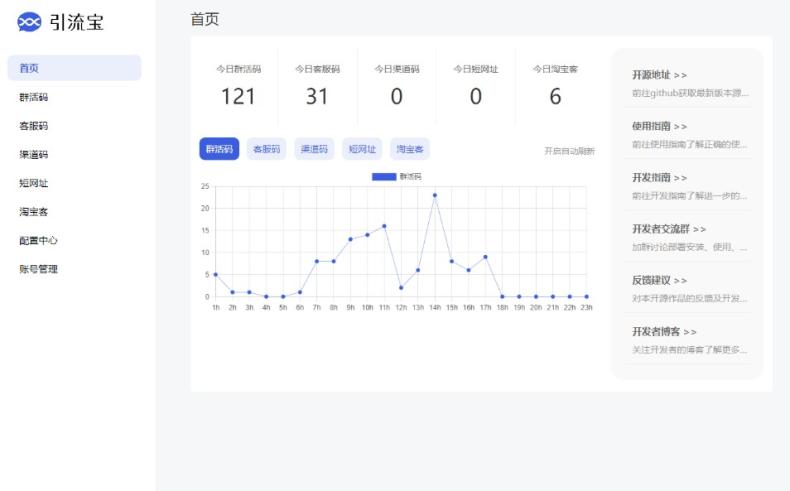
Task: Switch the chart to 客服码 tab
Action: point(267,149)
